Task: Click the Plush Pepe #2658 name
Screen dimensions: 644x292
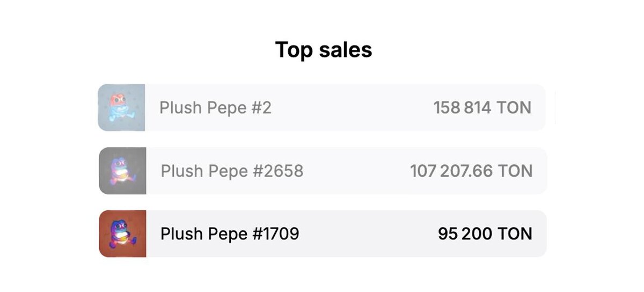Action: 232,171
